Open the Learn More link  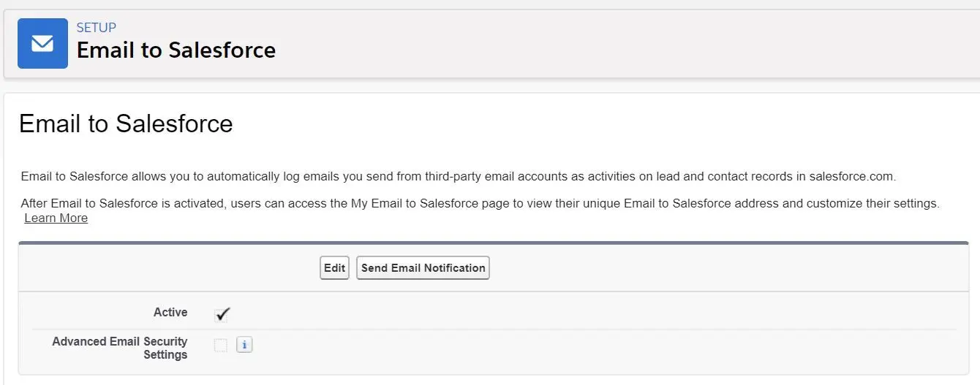(x=56, y=218)
